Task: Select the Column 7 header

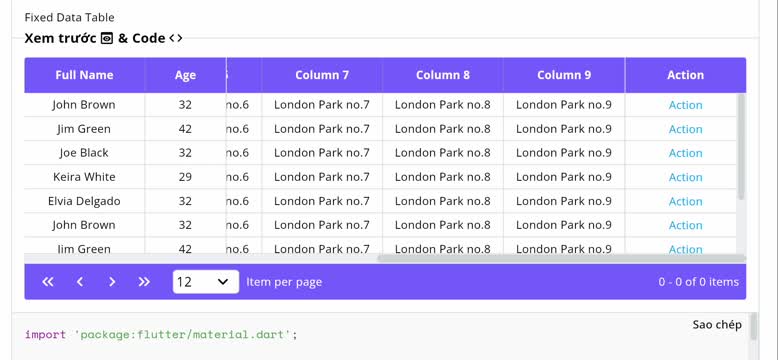Action: (322, 75)
